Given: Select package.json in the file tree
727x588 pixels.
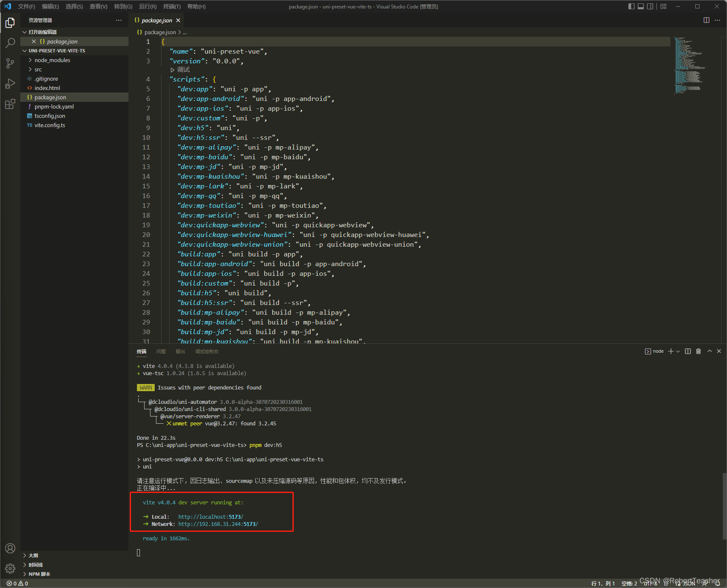Looking at the screenshot, I should [74, 97].
